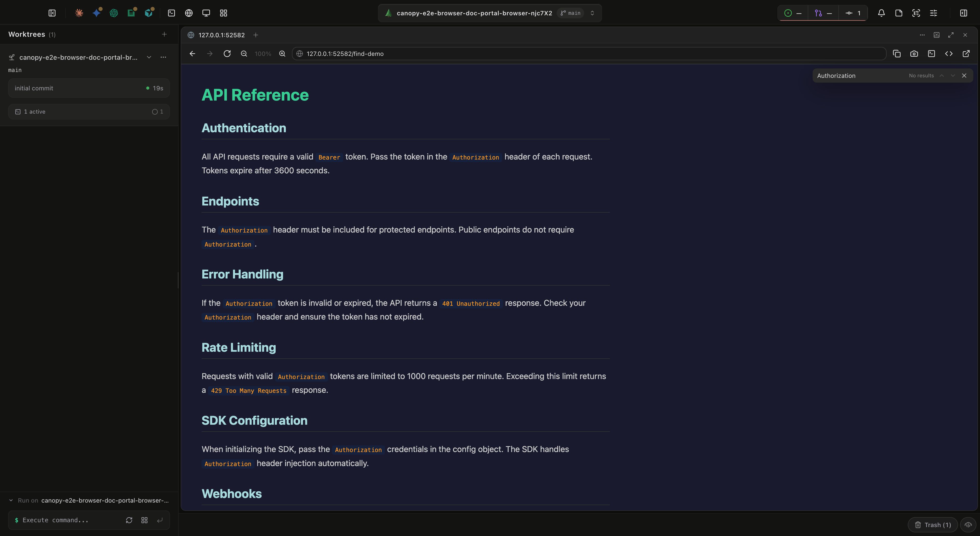Open the browser globe icon in the top toolbar
Image resolution: width=980 pixels, height=536 pixels.
[x=189, y=13]
